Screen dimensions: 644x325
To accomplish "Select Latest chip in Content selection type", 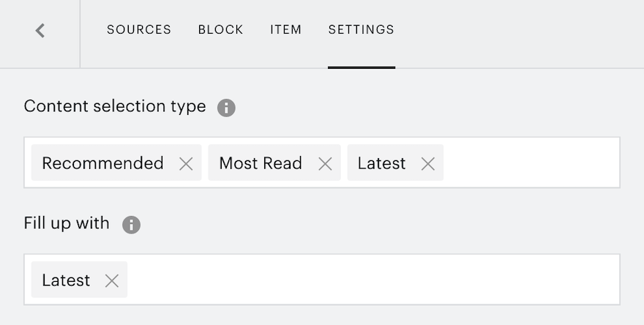I will (x=381, y=163).
